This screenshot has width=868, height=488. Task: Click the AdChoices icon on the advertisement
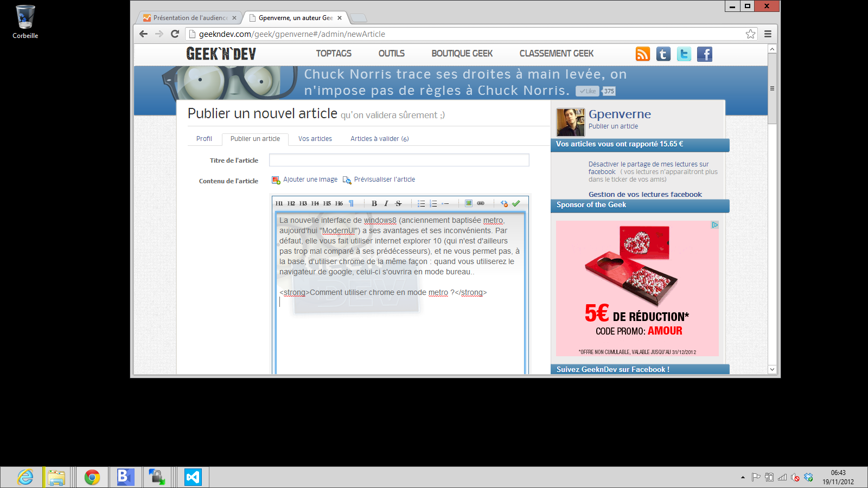(x=715, y=224)
